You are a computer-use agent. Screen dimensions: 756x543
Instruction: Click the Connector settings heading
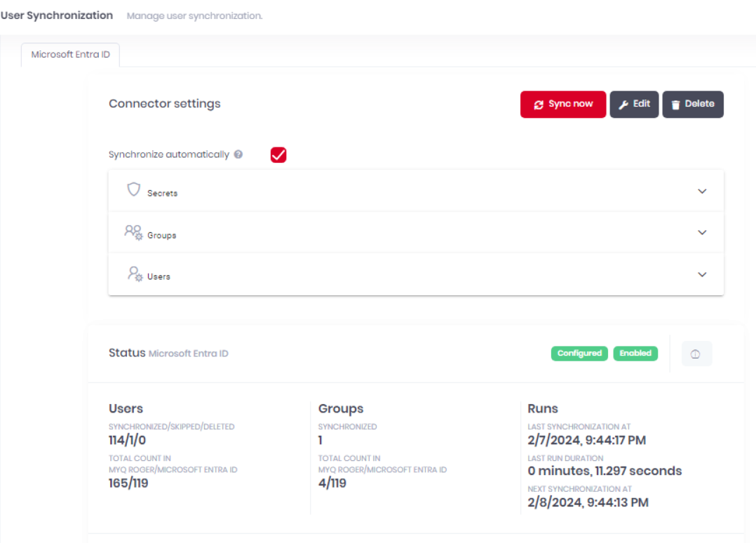[x=164, y=104]
